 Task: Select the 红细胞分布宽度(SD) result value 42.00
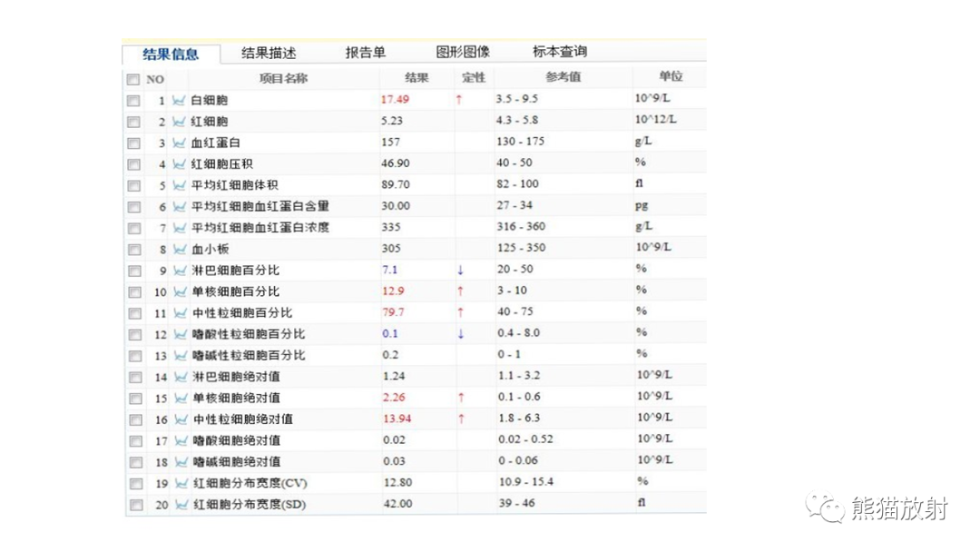click(x=398, y=503)
